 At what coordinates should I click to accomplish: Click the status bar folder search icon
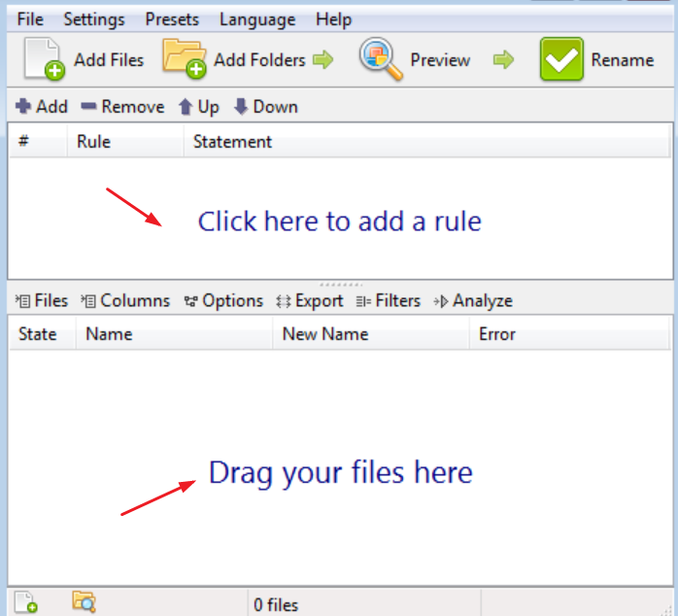point(85,601)
